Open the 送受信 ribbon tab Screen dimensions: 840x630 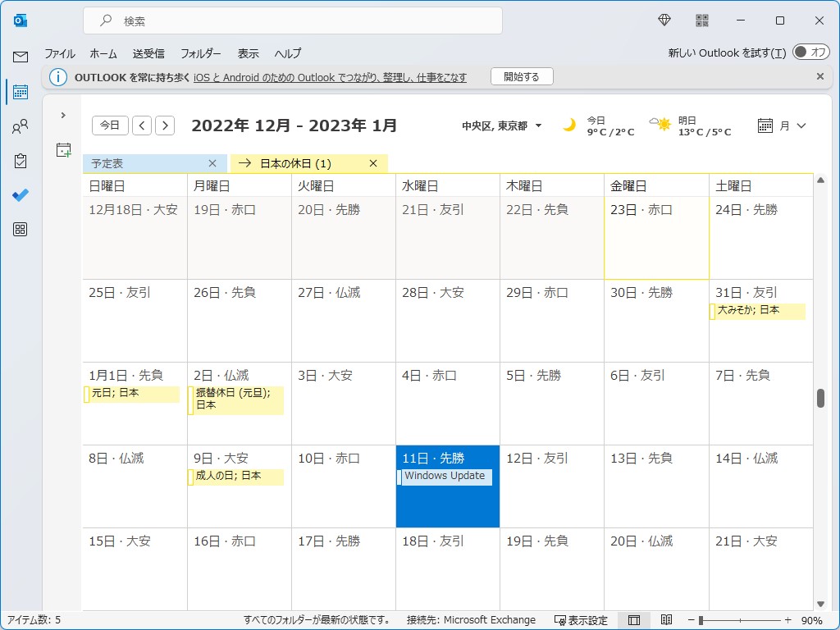148,53
